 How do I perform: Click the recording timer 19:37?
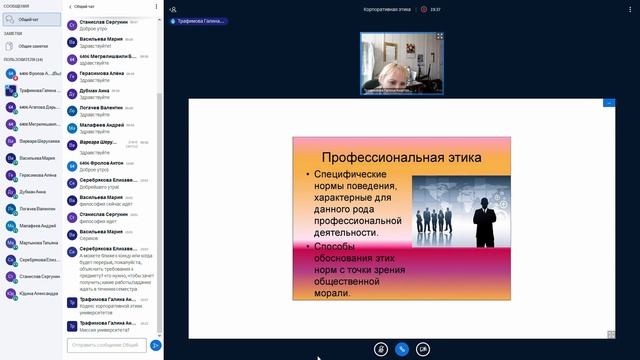click(435, 9)
